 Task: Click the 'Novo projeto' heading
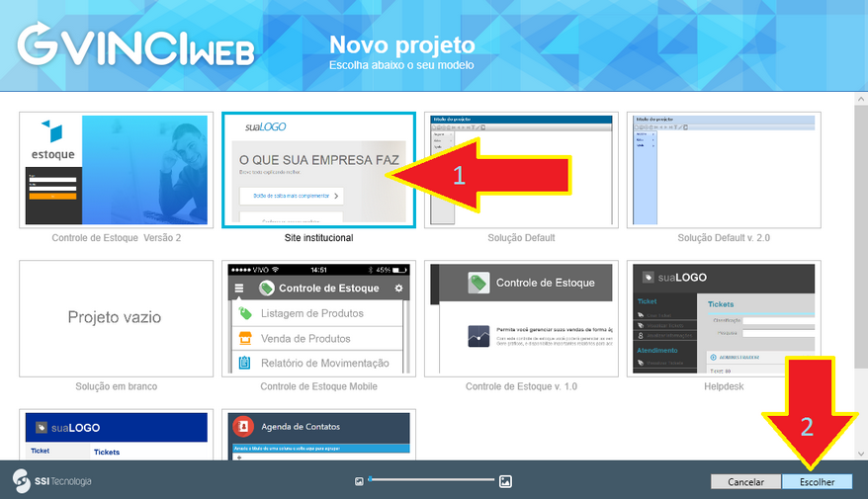[x=402, y=45]
